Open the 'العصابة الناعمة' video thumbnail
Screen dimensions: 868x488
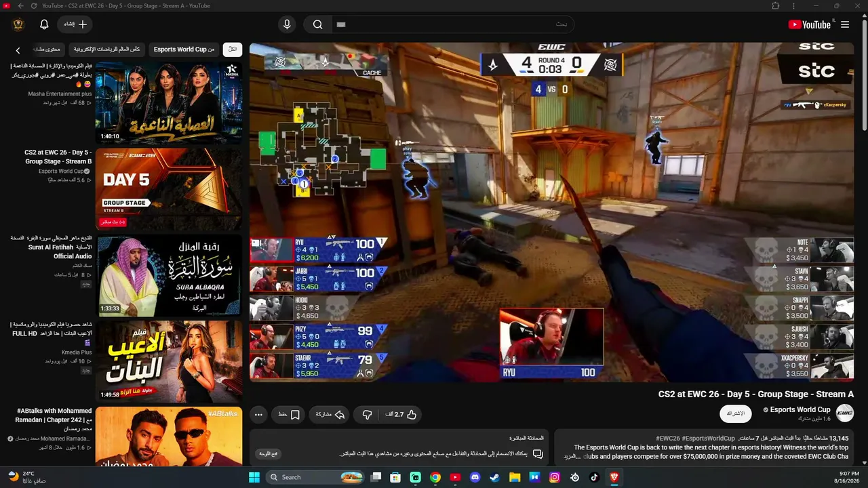169,102
